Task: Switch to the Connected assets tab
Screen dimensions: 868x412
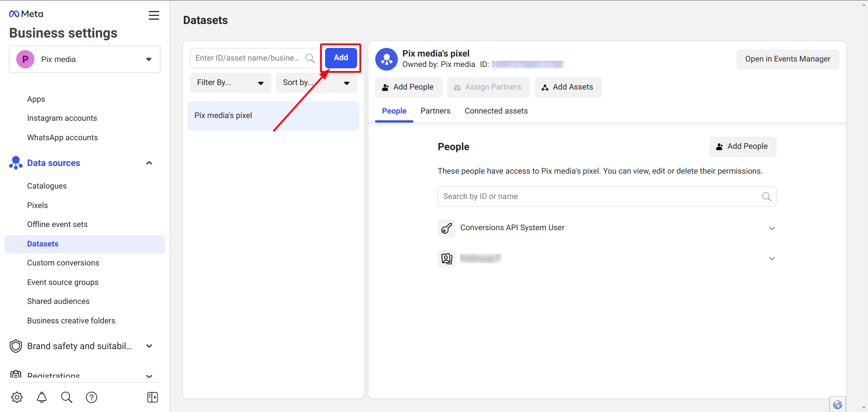Action: point(496,111)
